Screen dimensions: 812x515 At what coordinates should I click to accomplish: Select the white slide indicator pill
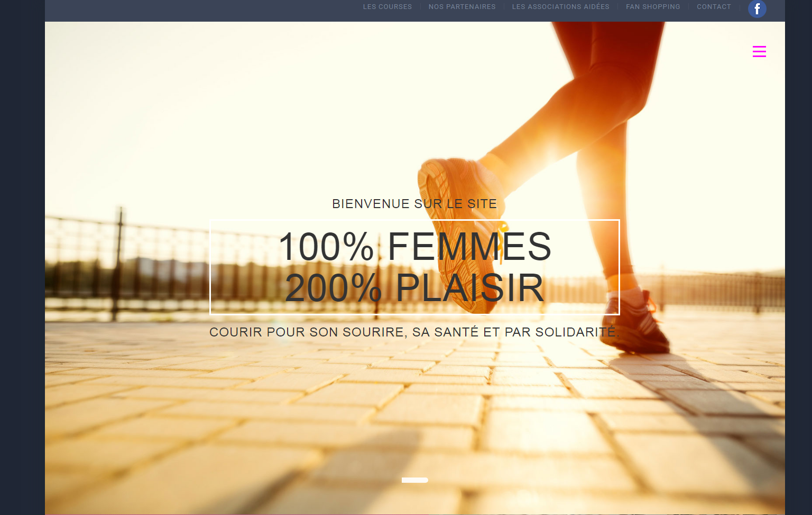[415, 480]
